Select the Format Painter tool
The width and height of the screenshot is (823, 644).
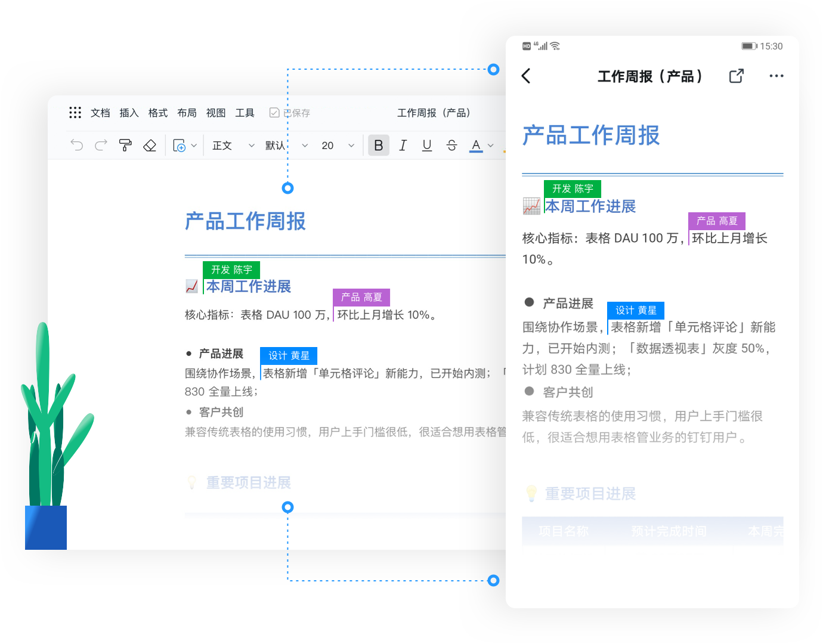[125, 145]
